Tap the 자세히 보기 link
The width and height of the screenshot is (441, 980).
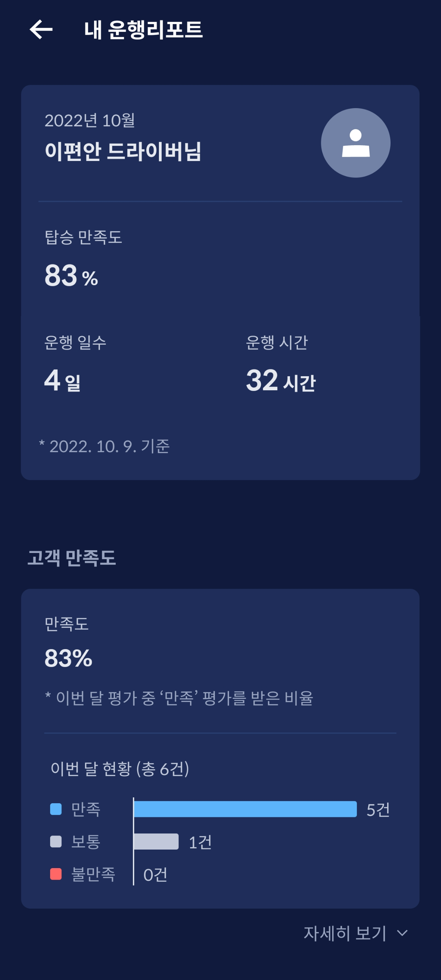pyautogui.click(x=345, y=933)
